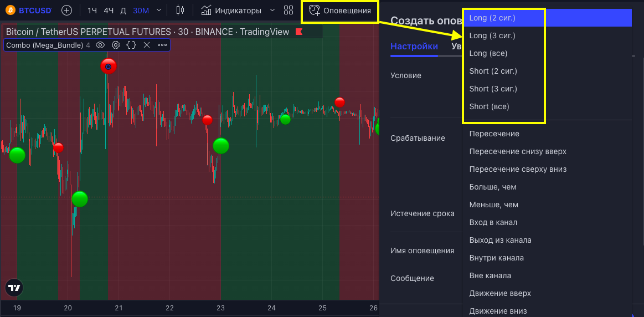
Task: Select the 4Ч timeframe
Action: (x=109, y=11)
